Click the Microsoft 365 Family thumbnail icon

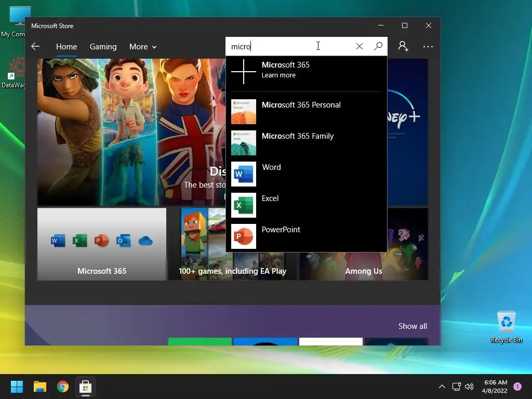click(x=244, y=143)
